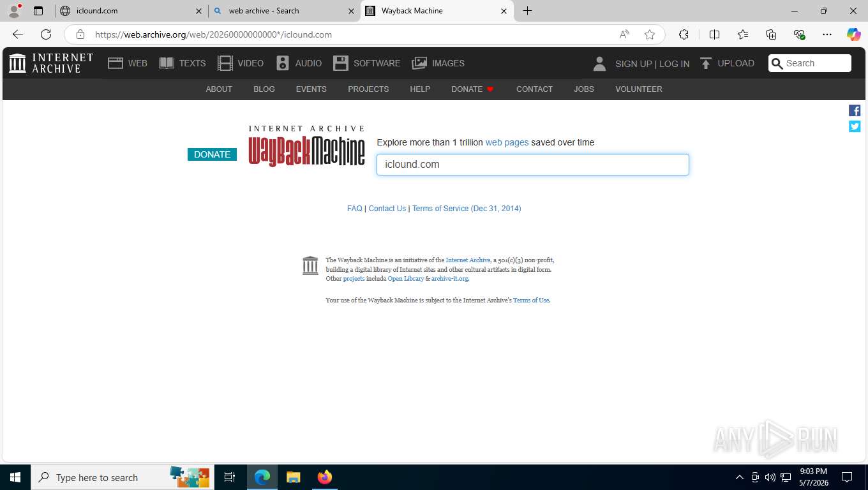
Task: Open the TEXTS media section
Action: pos(183,63)
